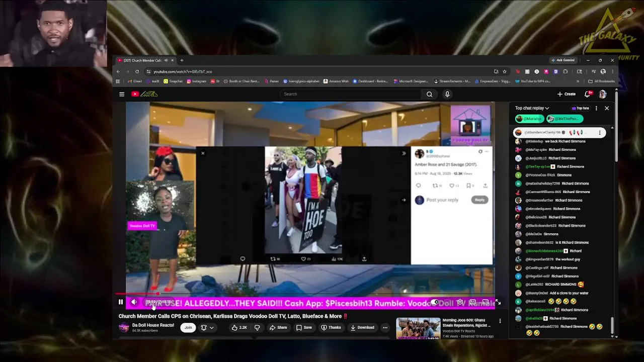Image resolution: width=644 pixels, height=362 pixels.
Task: Open the Instagram bookmark
Action: pyautogui.click(x=197, y=81)
